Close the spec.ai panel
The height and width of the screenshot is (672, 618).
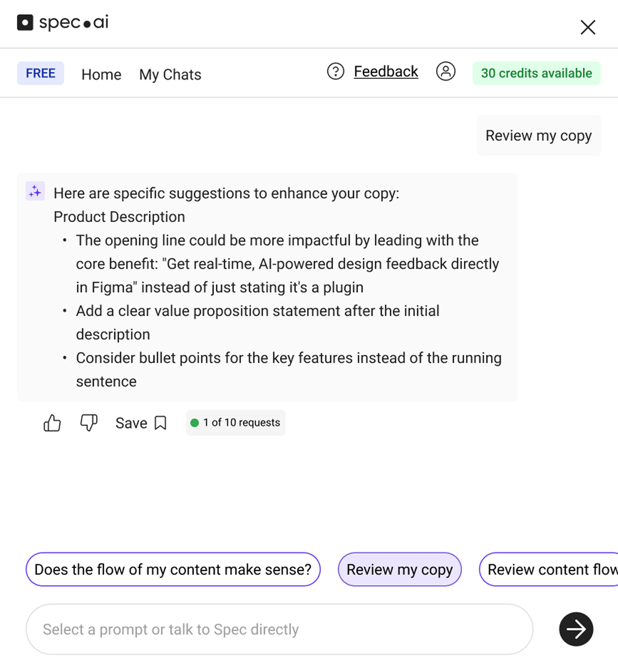[x=588, y=27]
